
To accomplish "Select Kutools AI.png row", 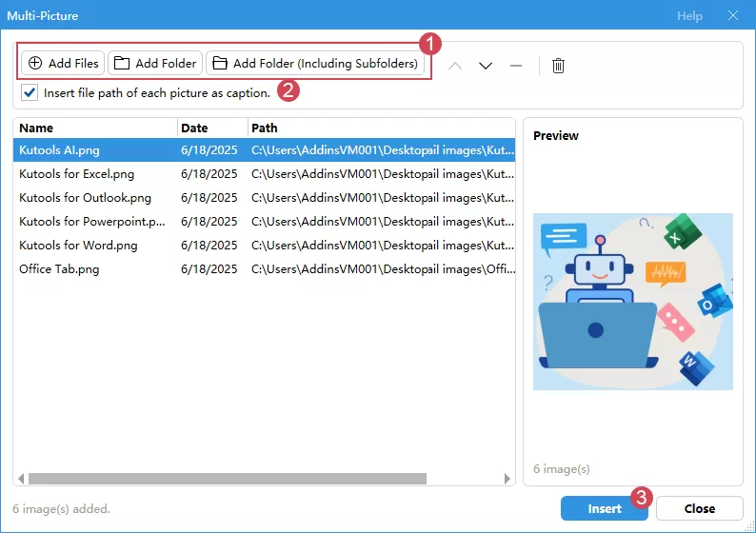I will (x=264, y=149).
